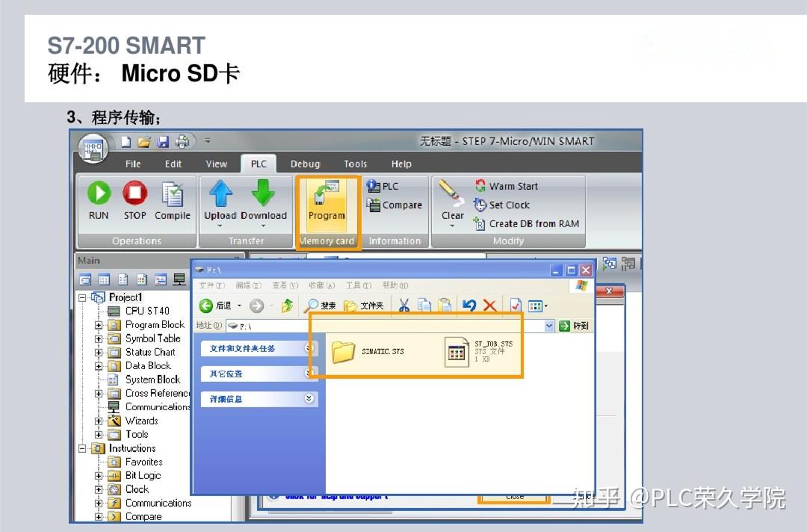This screenshot has width=807, height=532.
Task: Open the Clear dropdown arrow
Action: point(452,226)
